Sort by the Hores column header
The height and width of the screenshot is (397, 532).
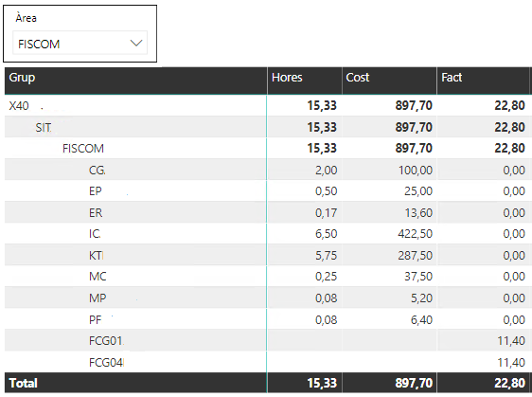pos(287,78)
